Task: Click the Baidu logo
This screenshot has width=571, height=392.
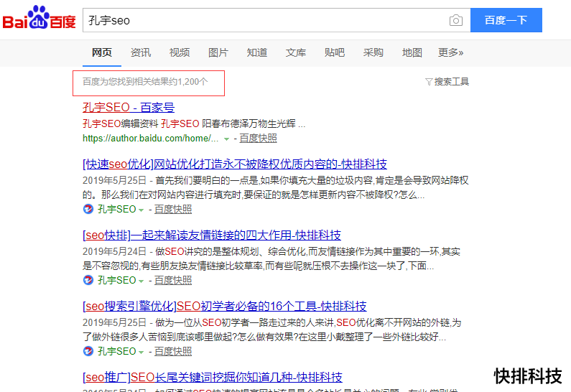Action: [39, 18]
